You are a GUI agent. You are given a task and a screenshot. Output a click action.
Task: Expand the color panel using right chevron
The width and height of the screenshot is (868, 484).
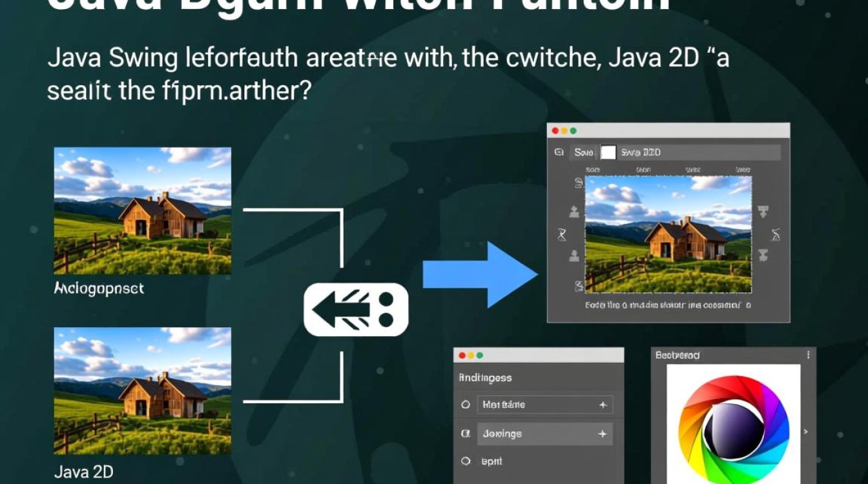click(805, 431)
